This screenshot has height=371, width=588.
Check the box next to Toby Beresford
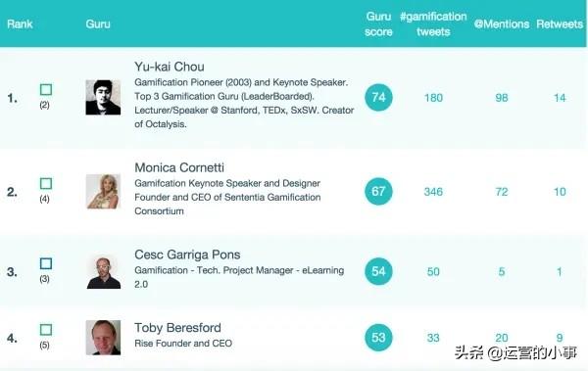pos(46,330)
